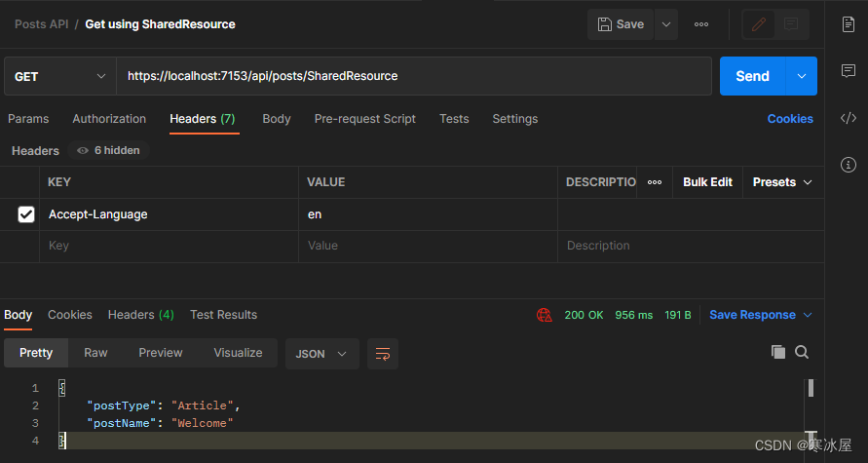
Task: Select the response Body tab
Action: coord(18,315)
